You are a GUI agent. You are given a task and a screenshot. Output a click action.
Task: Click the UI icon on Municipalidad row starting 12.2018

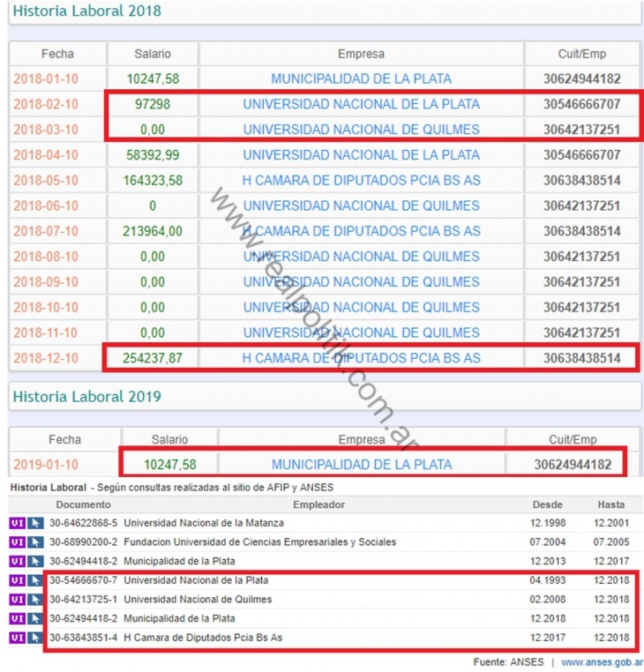point(17,618)
